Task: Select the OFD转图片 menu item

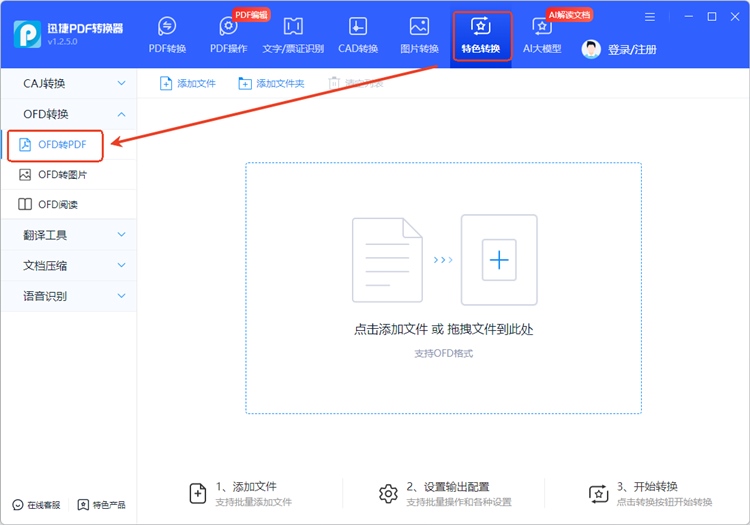Action: [69, 175]
